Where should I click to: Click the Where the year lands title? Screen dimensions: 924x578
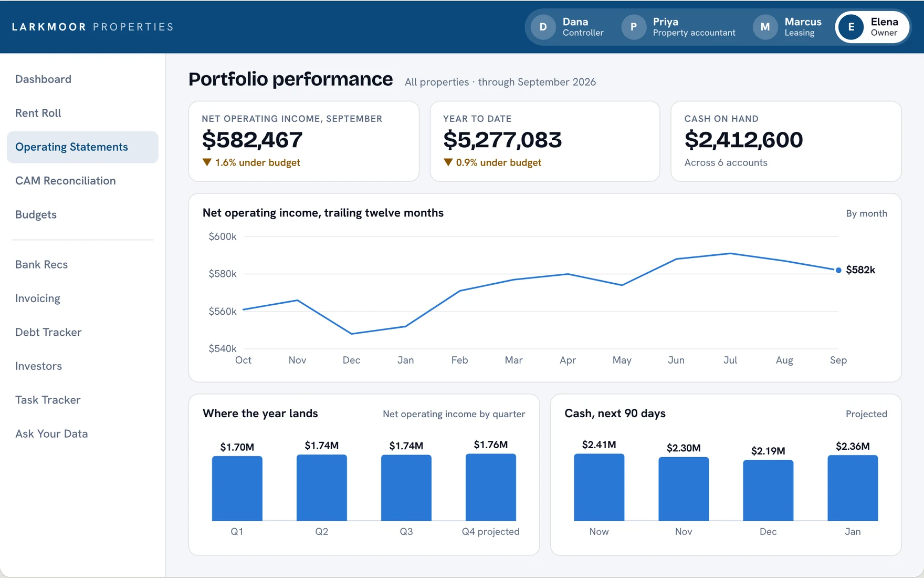(260, 414)
